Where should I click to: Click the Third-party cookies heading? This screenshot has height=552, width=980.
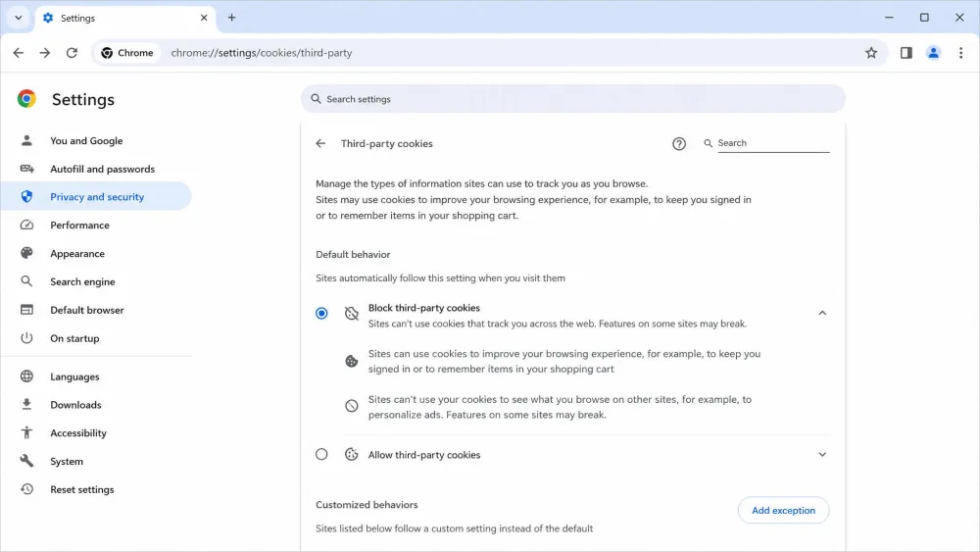coord(386,144)
